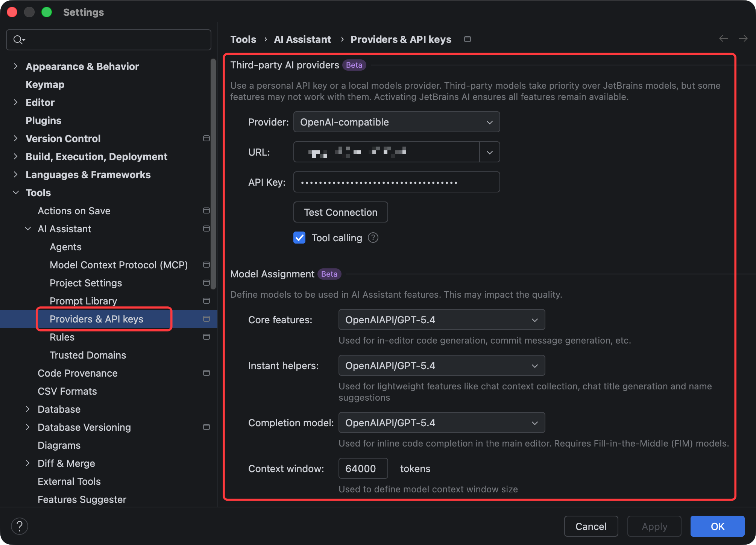Collapse the AI Assistant tree node
Image resolution: width=756 pixels, height=545 pixels.
[28, 229]
